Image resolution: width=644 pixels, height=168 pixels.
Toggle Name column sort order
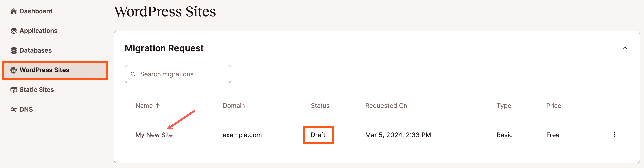coord(147,106)
